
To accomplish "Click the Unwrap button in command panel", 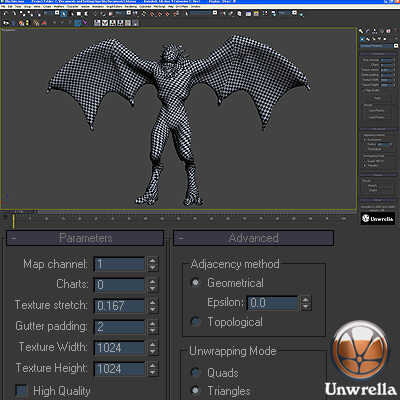I will click(x=377, y=98).
